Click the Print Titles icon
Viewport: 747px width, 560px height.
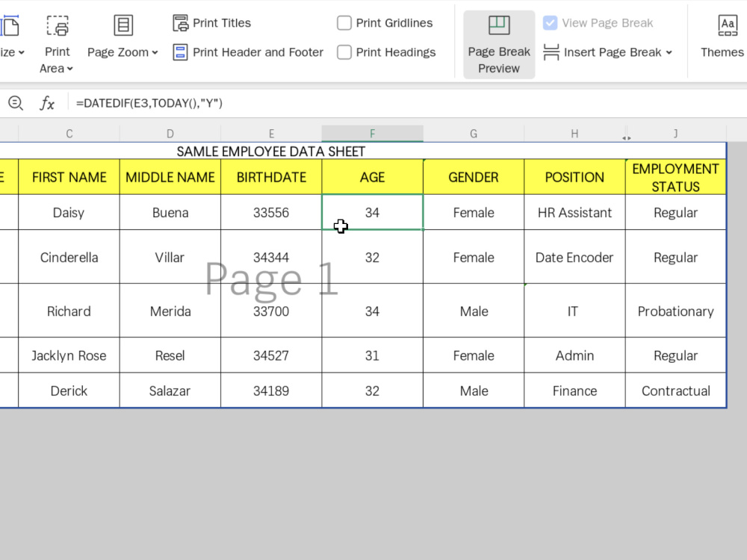click(181, 23)
